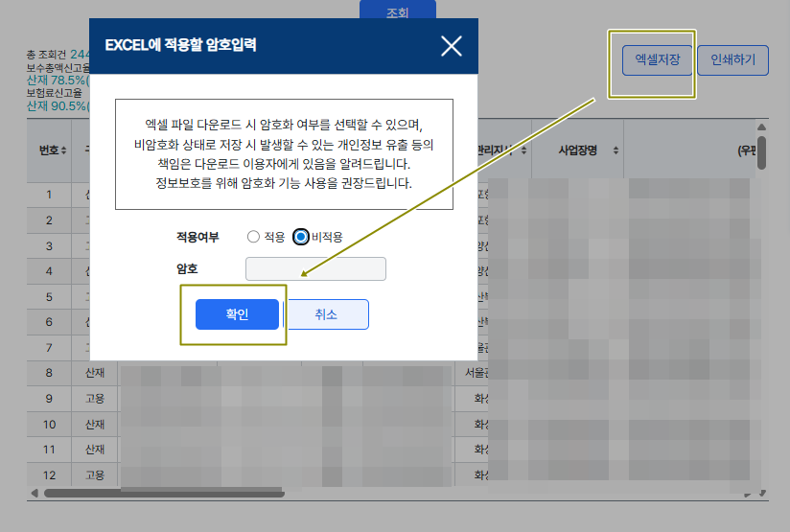Click the 사업장명 column header

577,150
